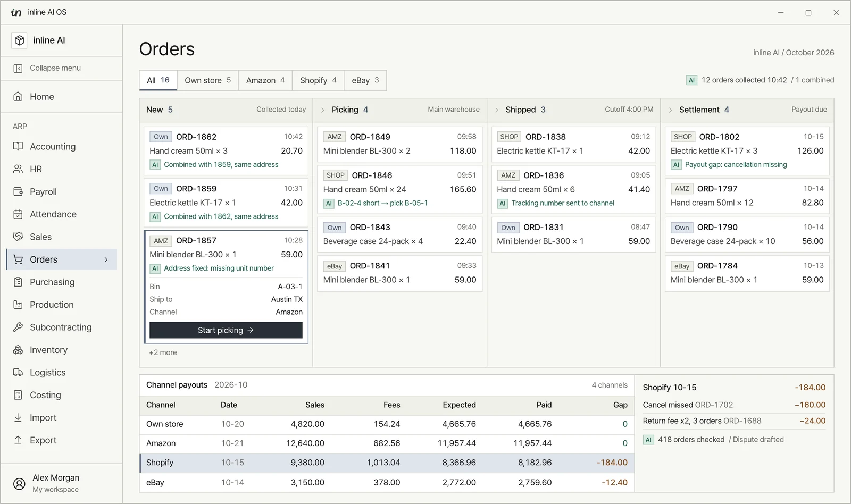Click the Logistics truck icon
The height and width of the screenshot is (504, 851).
(18, 372)
